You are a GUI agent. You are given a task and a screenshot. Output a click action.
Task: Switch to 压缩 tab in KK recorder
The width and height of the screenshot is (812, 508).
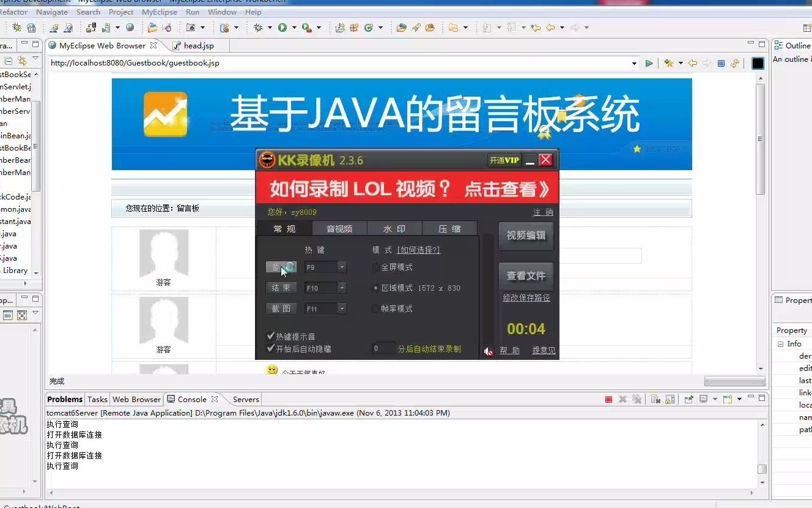click(449, 229)
